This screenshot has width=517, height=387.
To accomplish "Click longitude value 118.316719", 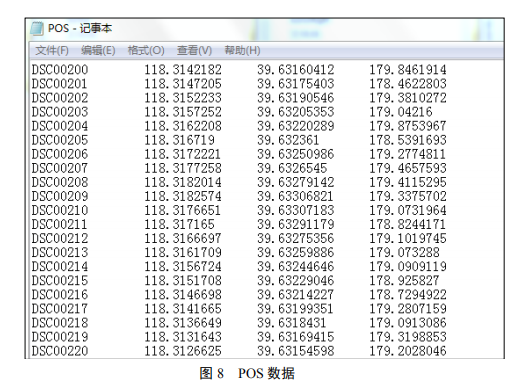I will coord(179,140).
